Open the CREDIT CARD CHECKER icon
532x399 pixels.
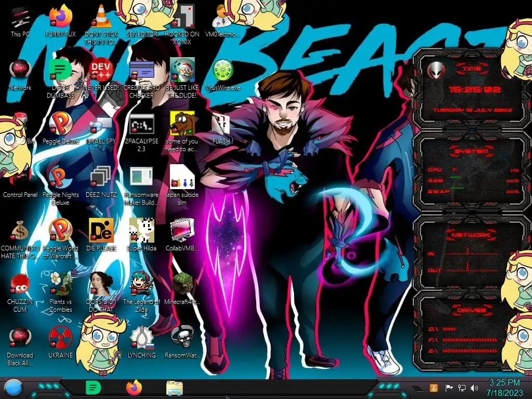click(141, 79)
